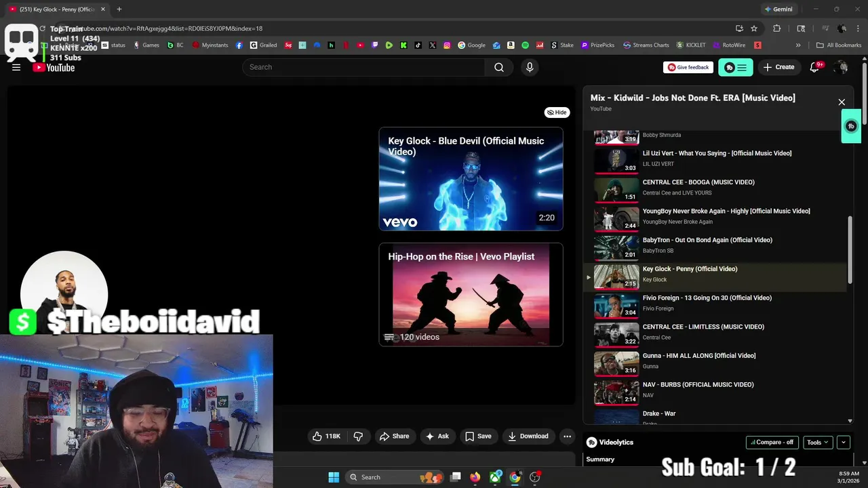Download the video

528,436
